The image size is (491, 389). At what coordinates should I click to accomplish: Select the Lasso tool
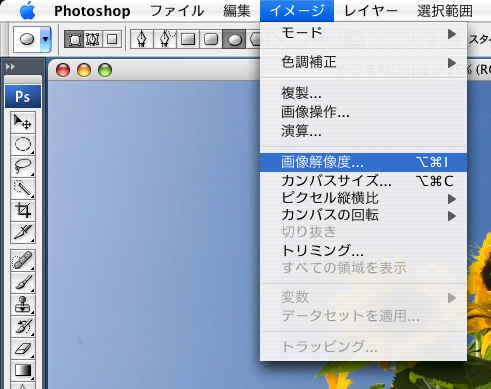click(x=23, y=166)
